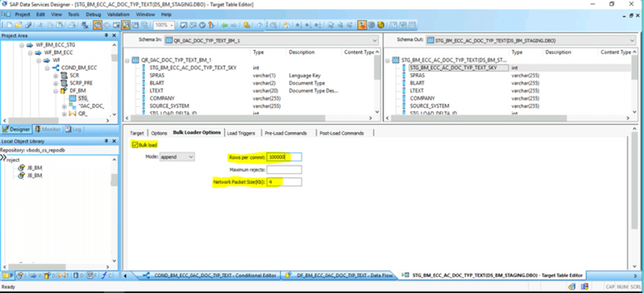Open the Tools menu
This screenshot has width=644, height=293.
click(74, 14)
